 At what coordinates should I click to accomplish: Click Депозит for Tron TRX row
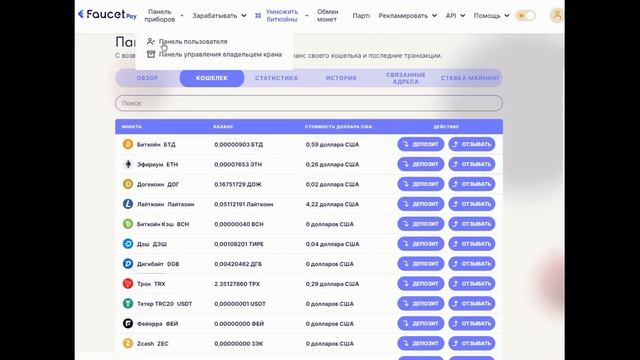[x=420, y=283]
